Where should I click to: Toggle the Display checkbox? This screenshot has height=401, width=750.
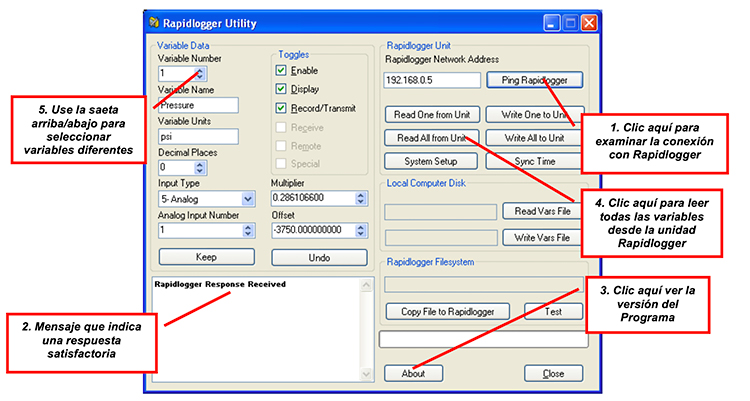pos(281,89)
